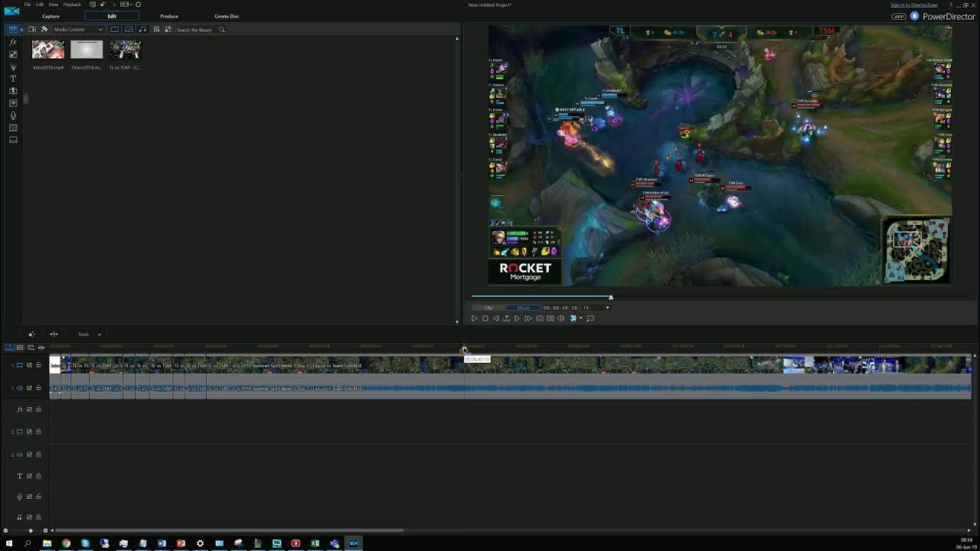Step forward to next frame
This screenshot has height=551, width=980.
pyautogui.click(x=518, y=318)
